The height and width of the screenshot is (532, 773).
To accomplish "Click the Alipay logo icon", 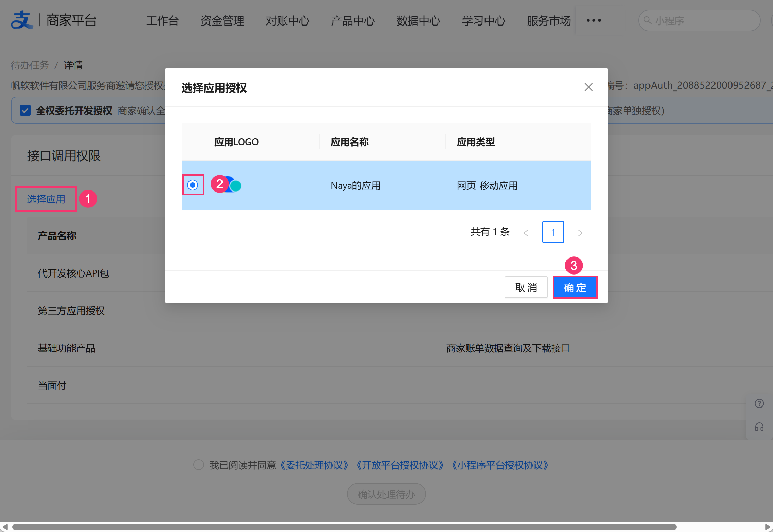I will click(x=22, y=20).
